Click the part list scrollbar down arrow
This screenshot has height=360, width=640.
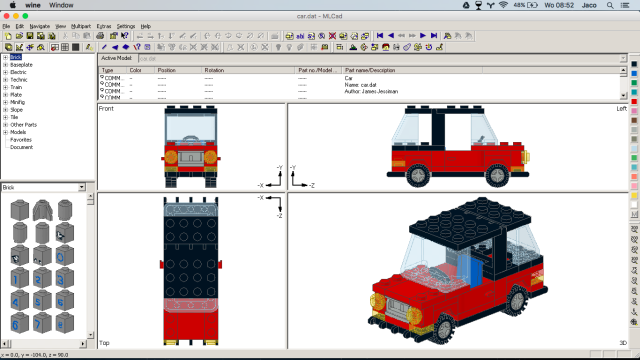tap(623, 96)
